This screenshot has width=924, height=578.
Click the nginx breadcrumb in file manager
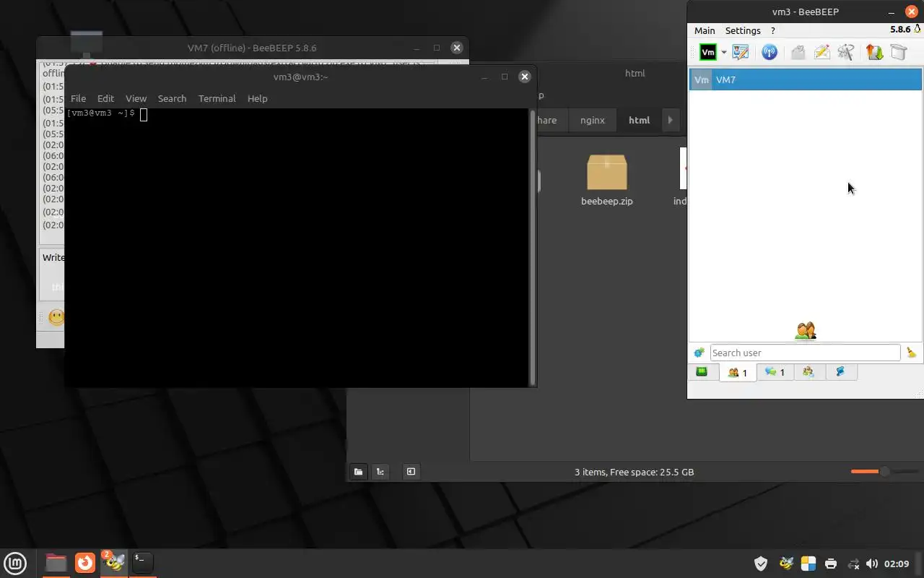tap(592, 120)
